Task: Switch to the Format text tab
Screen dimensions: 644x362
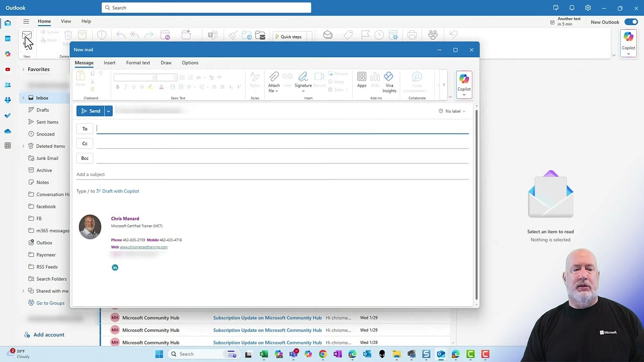Action: (x=138, y=62)
